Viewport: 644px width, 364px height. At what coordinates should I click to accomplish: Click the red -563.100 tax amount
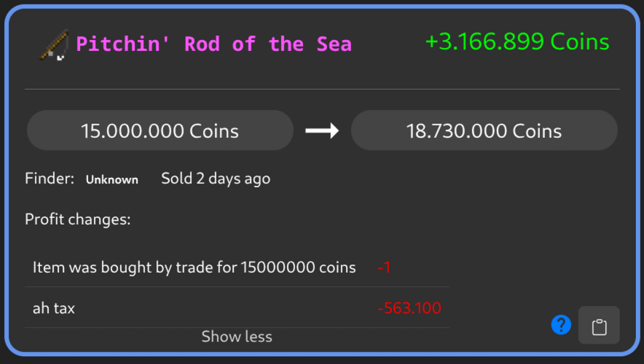[409, 309]
